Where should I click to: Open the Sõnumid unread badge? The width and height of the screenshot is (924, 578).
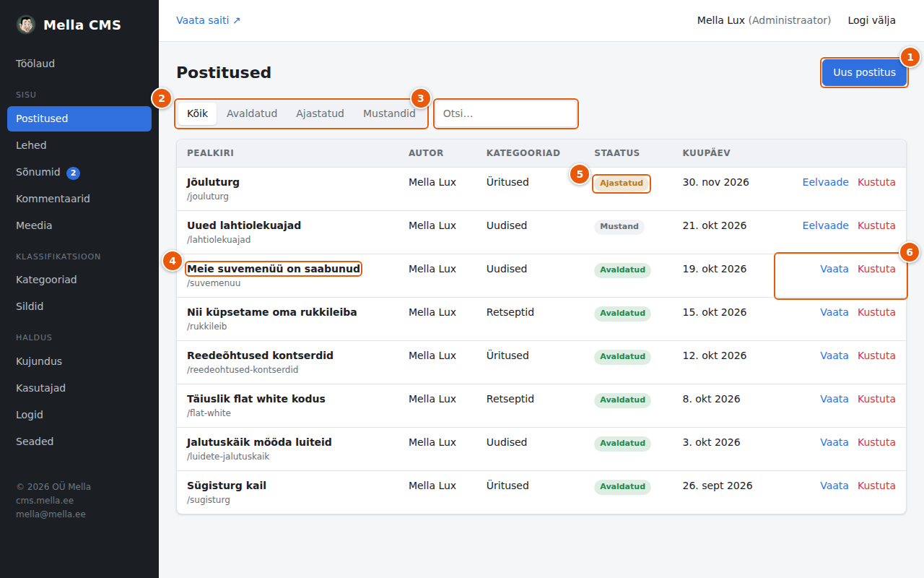73,173
